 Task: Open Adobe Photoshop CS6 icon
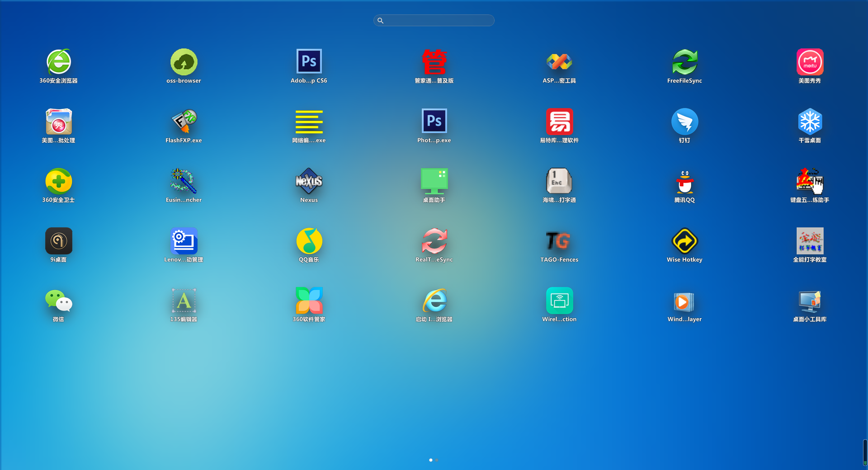[x=309, y=61]
